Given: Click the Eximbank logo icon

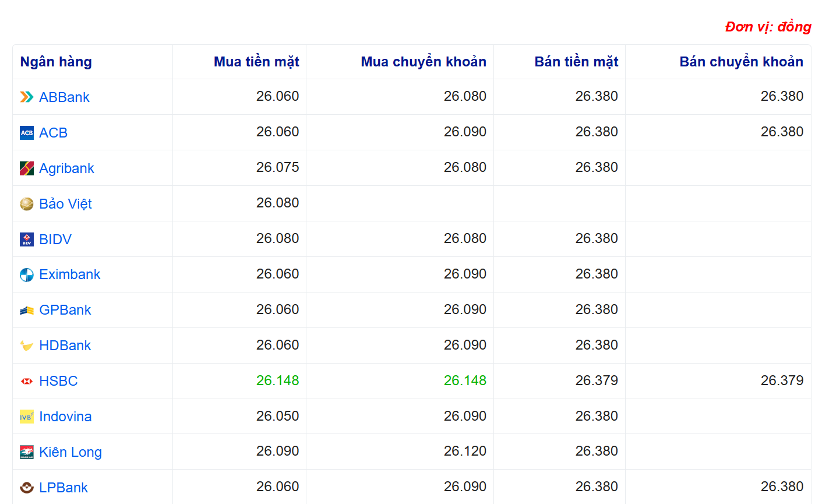Looking at the screenshot, I should coord(27,275).
